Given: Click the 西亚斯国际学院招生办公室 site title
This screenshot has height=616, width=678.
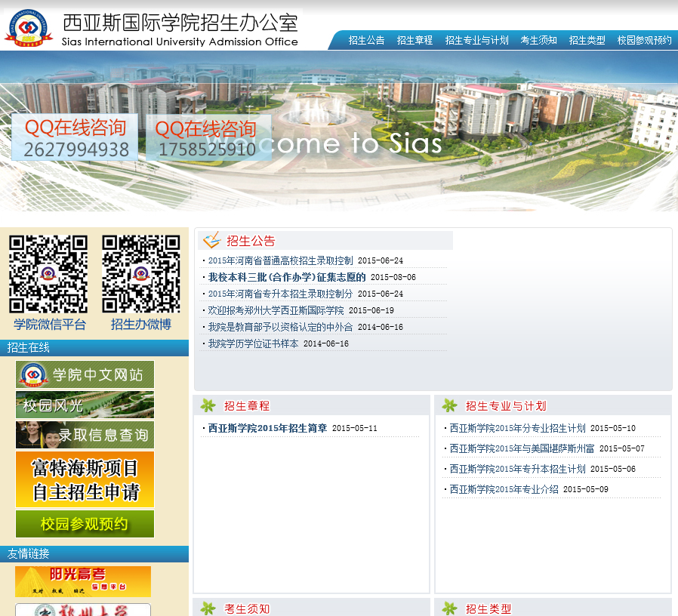Looking at the screenshot, I should click(180, 23).
